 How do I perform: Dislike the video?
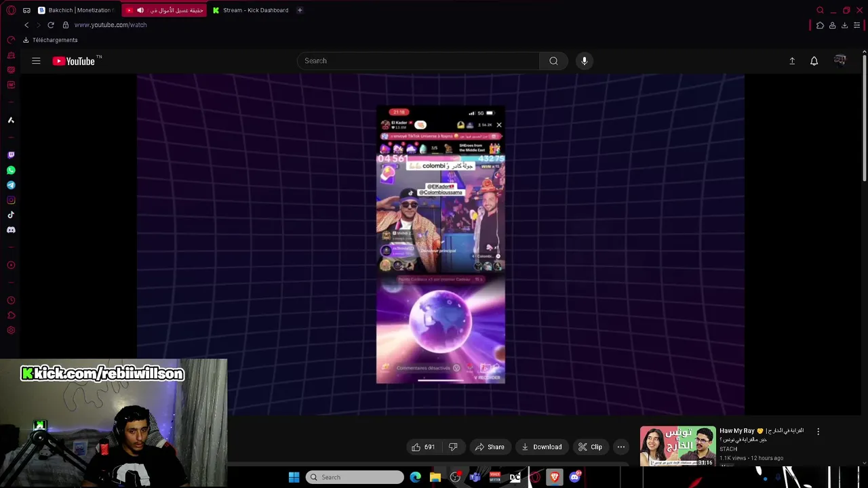click(453, 447)
